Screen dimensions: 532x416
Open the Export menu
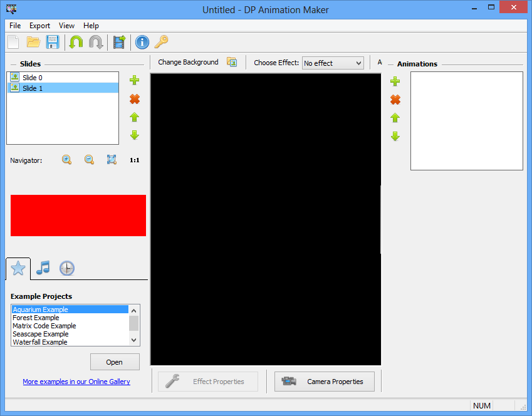39,26
